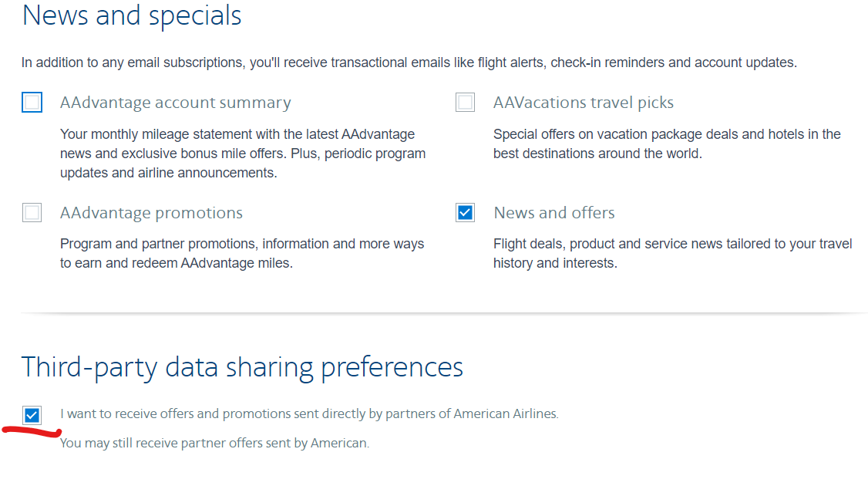This screenshot has height=486, width=868.
Task: Click the horizontal divider between sections
Action: tap(444, 313)
